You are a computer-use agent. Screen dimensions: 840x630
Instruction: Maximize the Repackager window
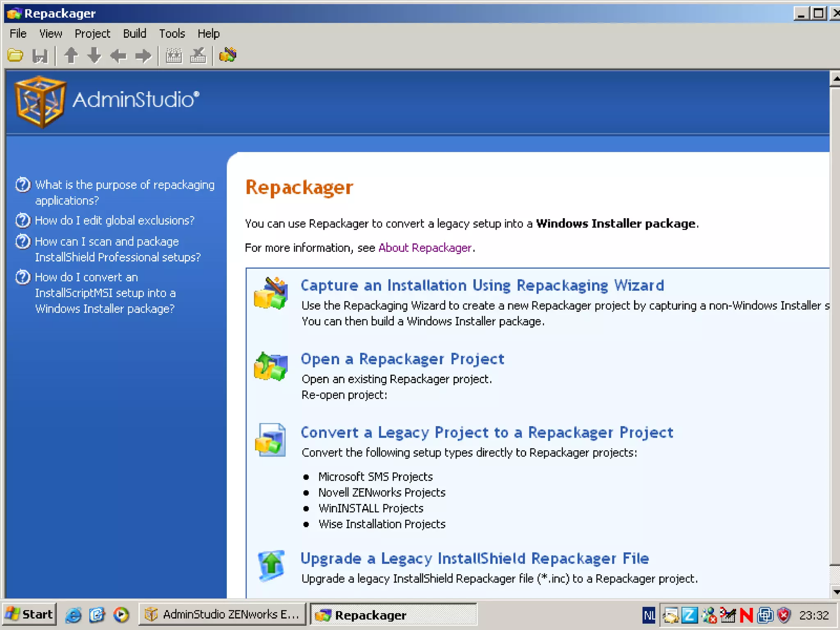coord(819,14)
